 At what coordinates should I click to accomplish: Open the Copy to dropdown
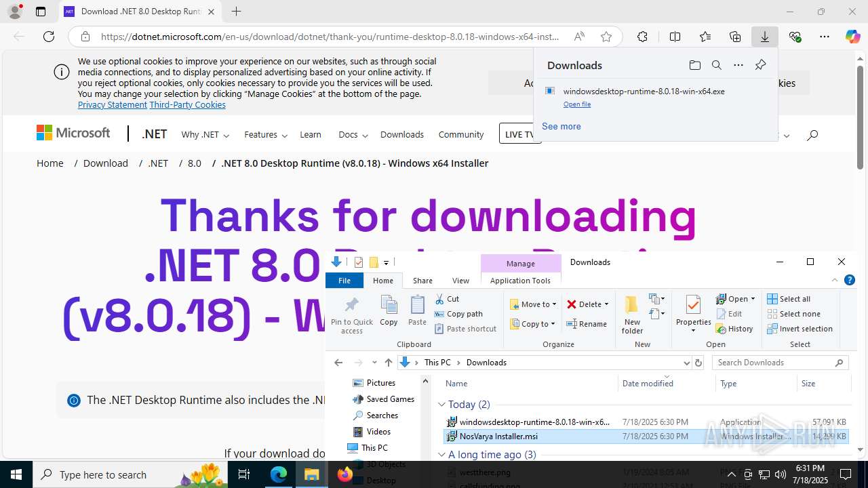pyautogui.click(x=533, y=324)
